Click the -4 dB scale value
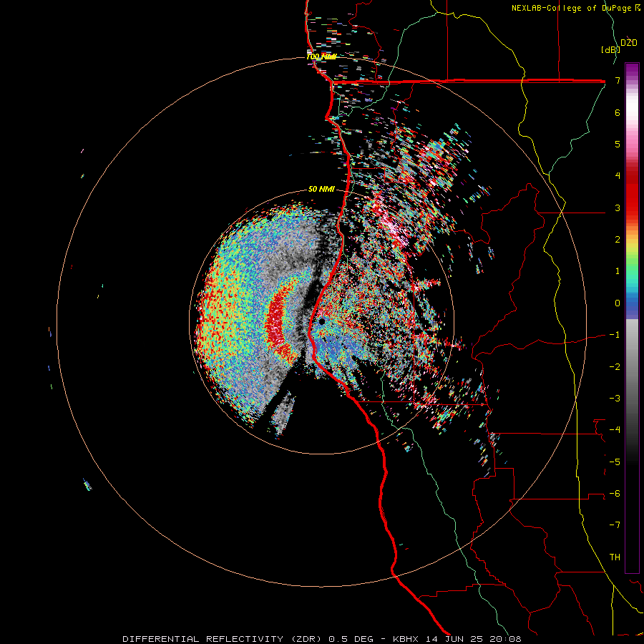 (615, 429)
